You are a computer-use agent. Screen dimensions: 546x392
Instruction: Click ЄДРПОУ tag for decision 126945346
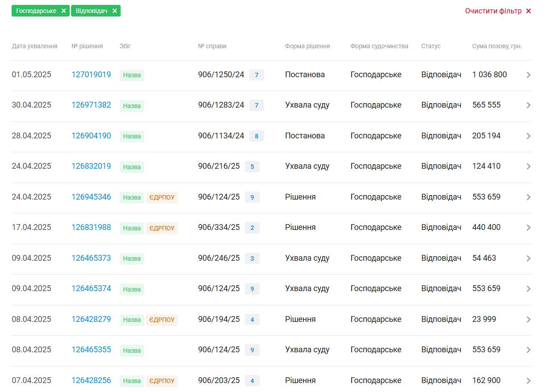point(162,197)
